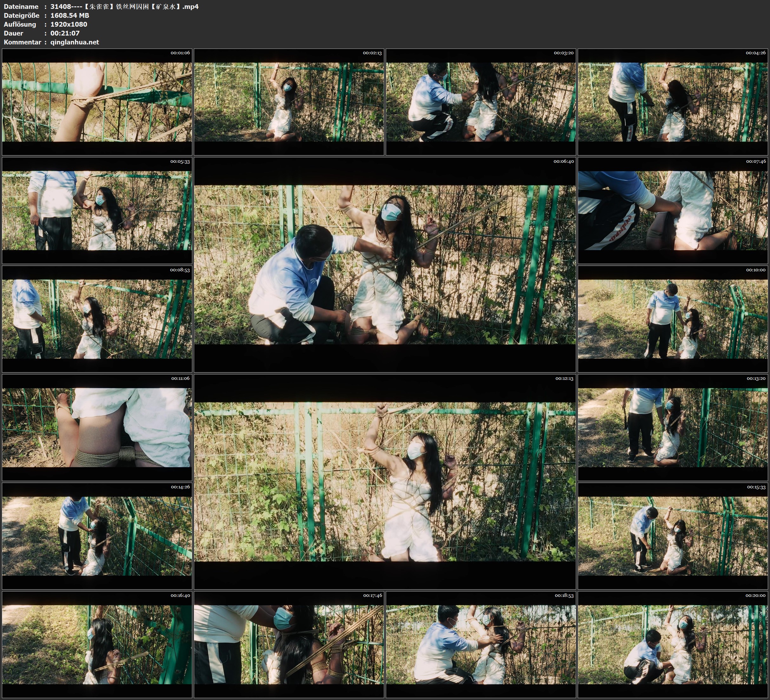Viewport: 770px width, 700px height.
Task: Select the thumbnail at 00:05:33
Action: (97, 210)
